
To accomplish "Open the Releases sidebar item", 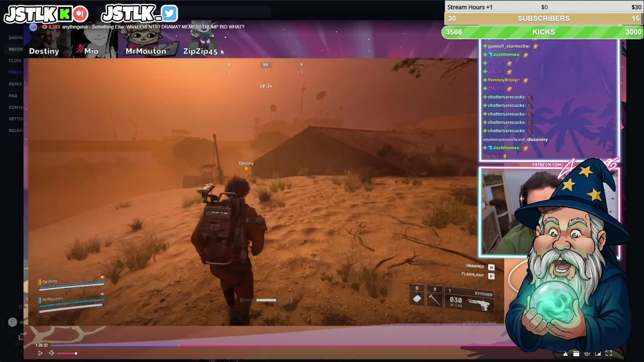I will pyautogui.click(x=16, y=130).
